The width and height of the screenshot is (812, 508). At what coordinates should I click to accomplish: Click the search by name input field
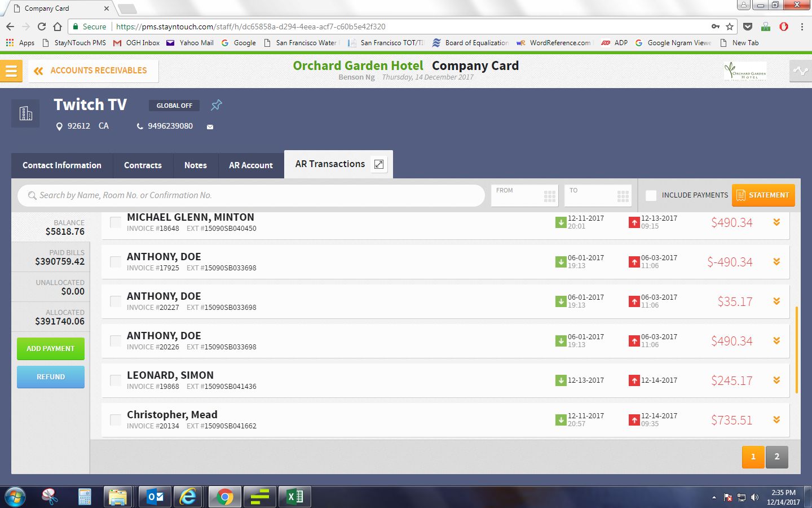251,195
